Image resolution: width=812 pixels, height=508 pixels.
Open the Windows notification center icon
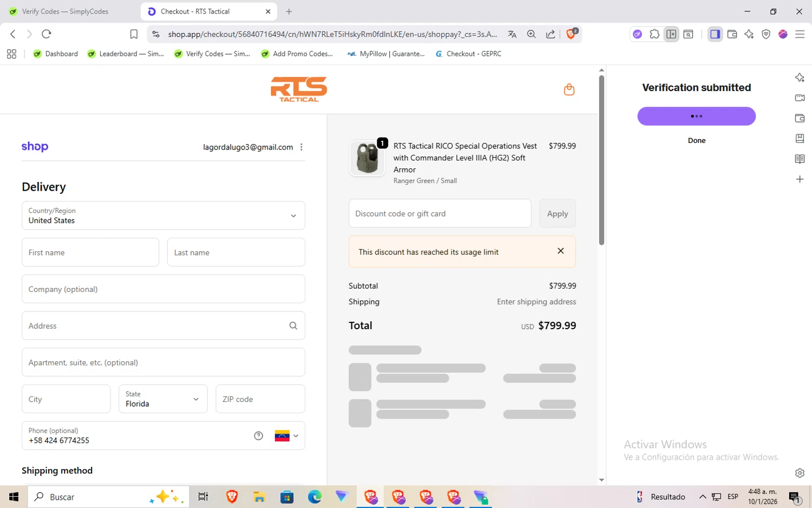795,497
